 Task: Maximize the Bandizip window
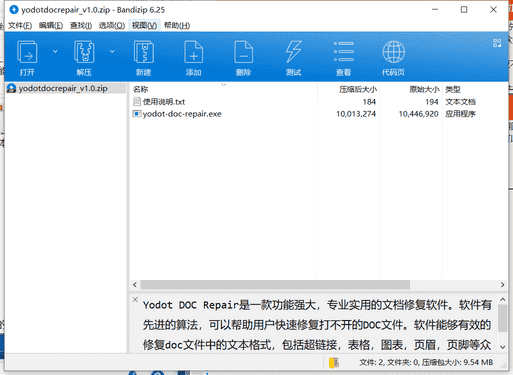coord(464,10)
